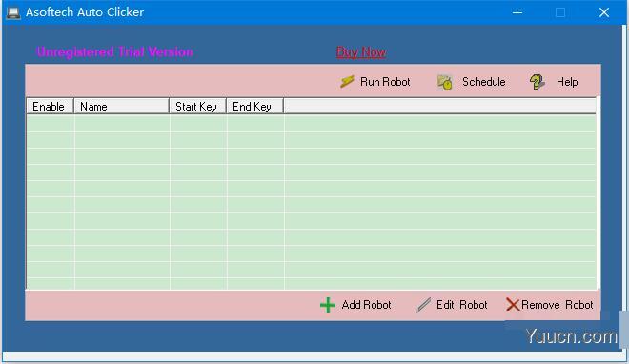Open the Schedule label button
The image size is (629, 364).
[x=484, y=82]
